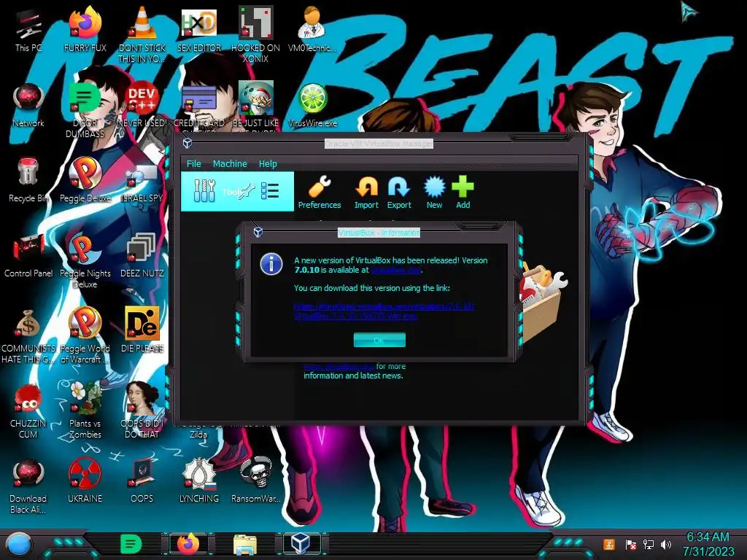This screenshot has width=747, height=560.
Task: Open the Machine menu
Action: pyautogui.click(x=230, y=164)
